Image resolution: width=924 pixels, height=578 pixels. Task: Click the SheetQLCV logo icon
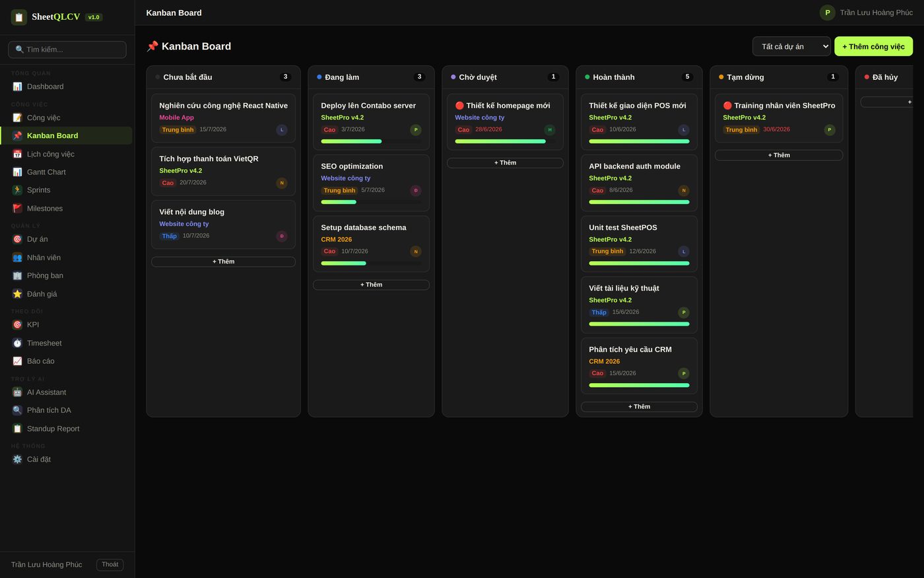19,17
